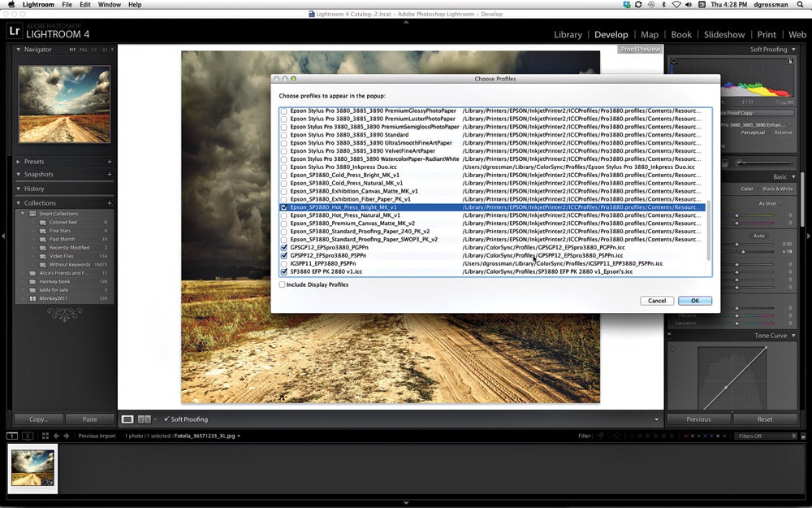
Task: Open the Window menu
Action: pyautogui.click(x=110, y=5)
